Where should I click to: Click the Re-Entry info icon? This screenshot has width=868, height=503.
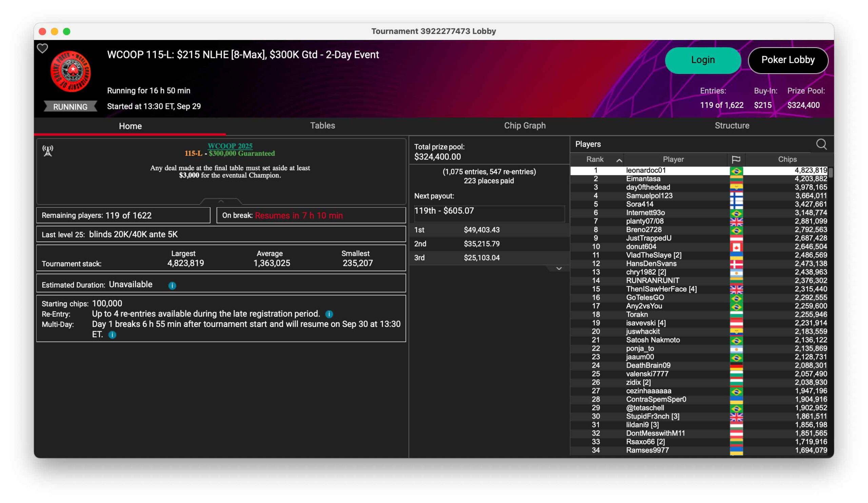tap(329, 314)
